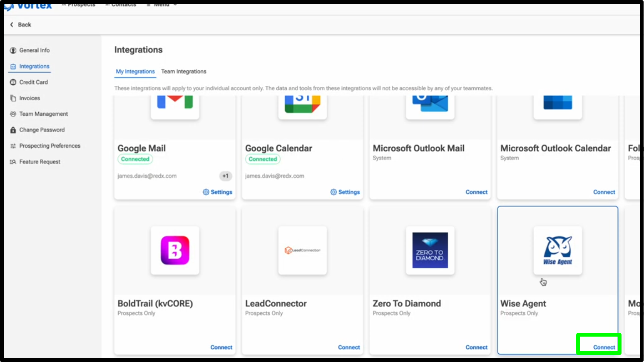Viewport: 644px width, 362px height.
Task: Click the Microsoft Outlook Calendar logo
Action: click(x=558, y=102)
